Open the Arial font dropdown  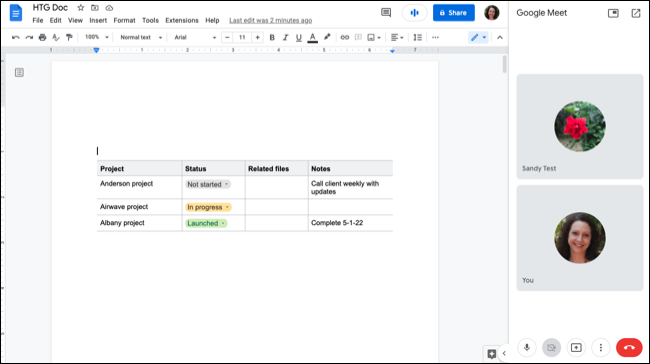195,37
